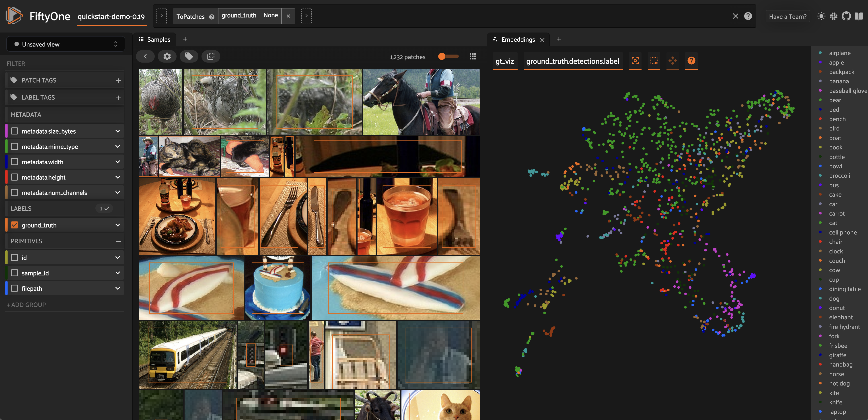Check the metadata.size_bytes checkbox
The width and height of the screenshot is (868, 420).
[14, 131]
